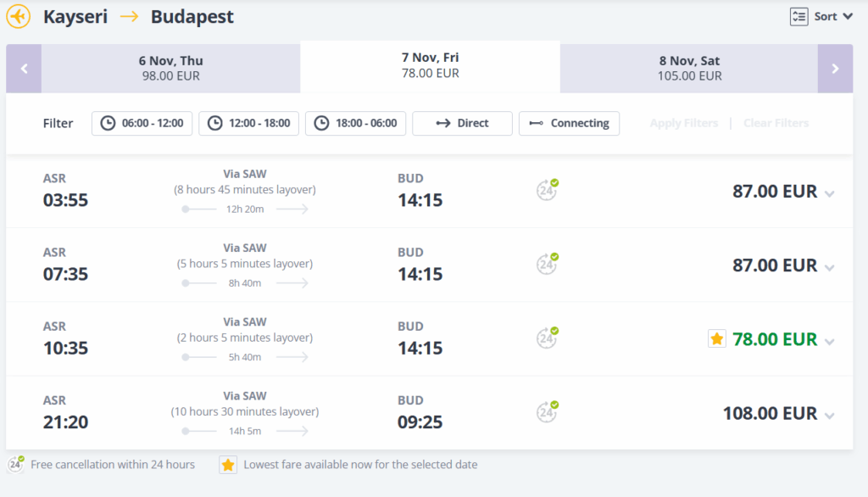The width and height of the screenshot is (868, 497).
Task: Enable the Direct flights filter
Action: click(462, 123)
